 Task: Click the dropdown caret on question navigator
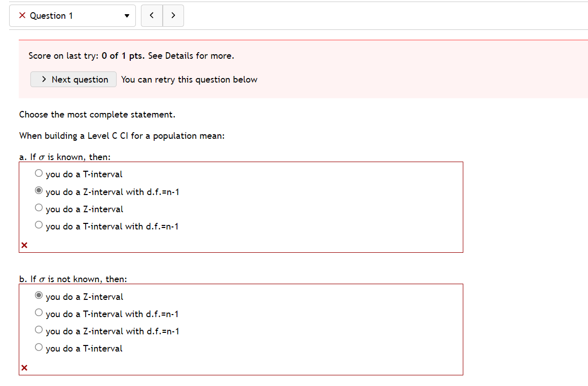click(x=127, y=16)
